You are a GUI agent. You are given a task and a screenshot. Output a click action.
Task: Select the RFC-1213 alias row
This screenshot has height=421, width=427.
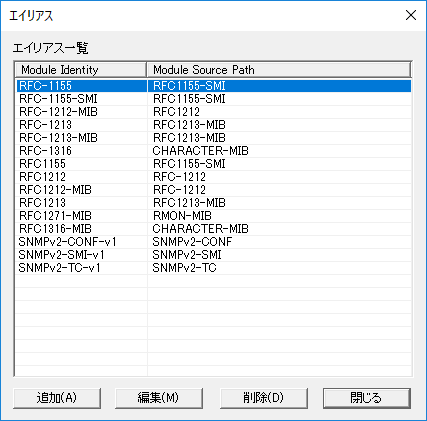pyautogui.click(x=213, y=125)
